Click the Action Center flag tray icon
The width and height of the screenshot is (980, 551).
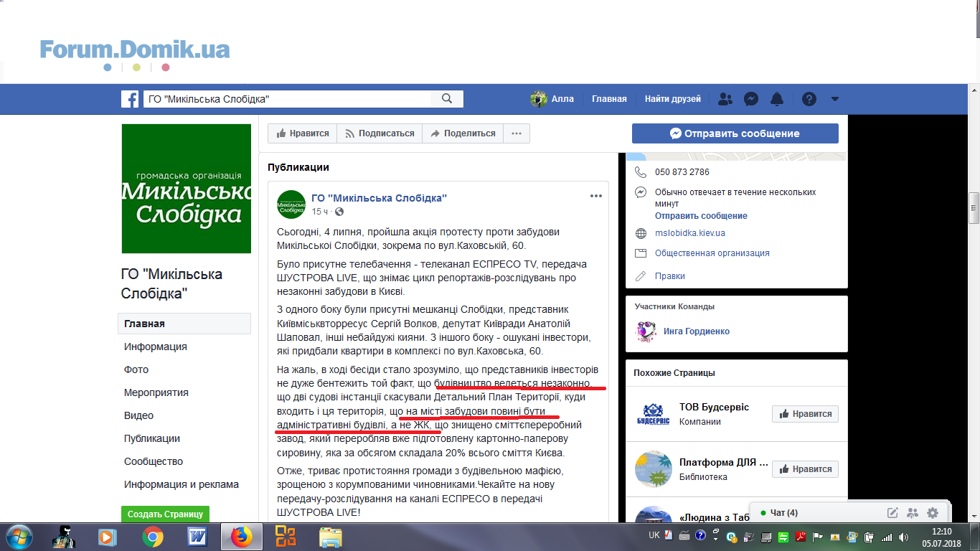coord(817,537)
